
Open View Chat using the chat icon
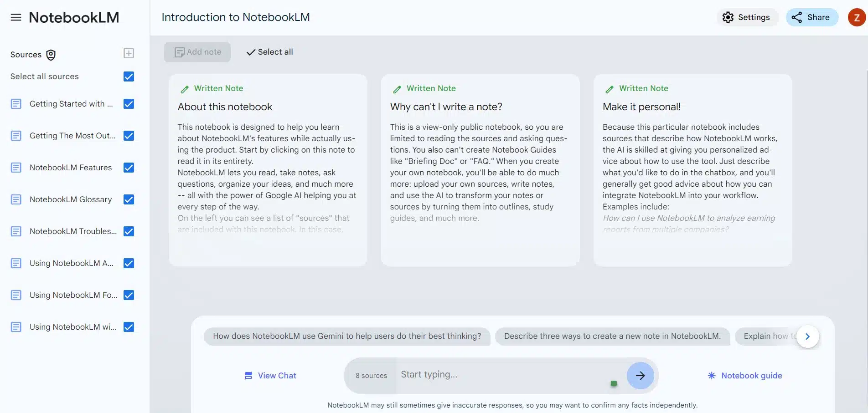[248, 375]
